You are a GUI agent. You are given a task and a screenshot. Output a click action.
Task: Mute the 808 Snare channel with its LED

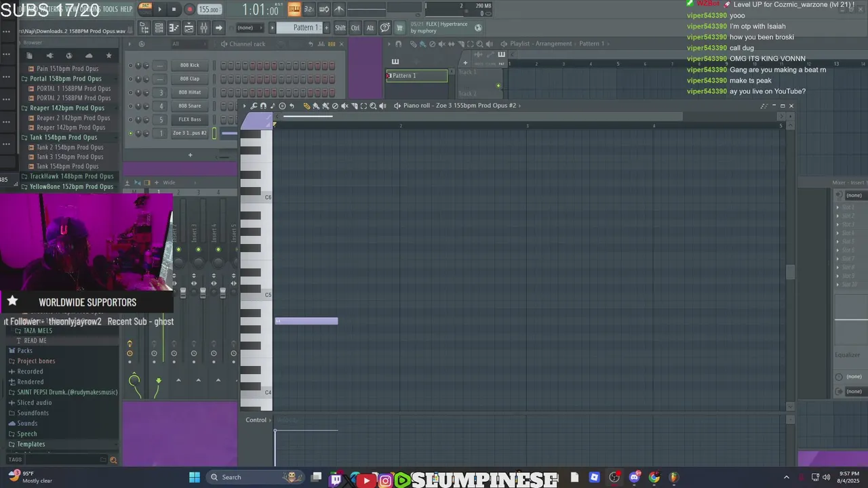point(131,106)
